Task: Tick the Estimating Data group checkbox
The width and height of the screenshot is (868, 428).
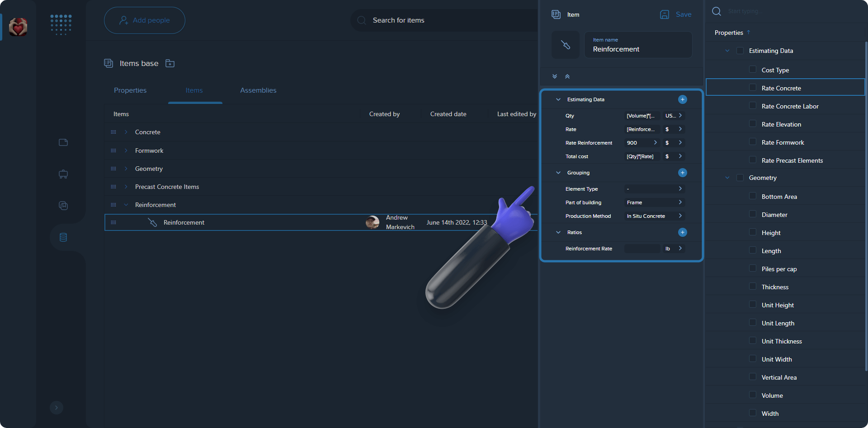Action: pyautogui.click(x=740, y=50)
